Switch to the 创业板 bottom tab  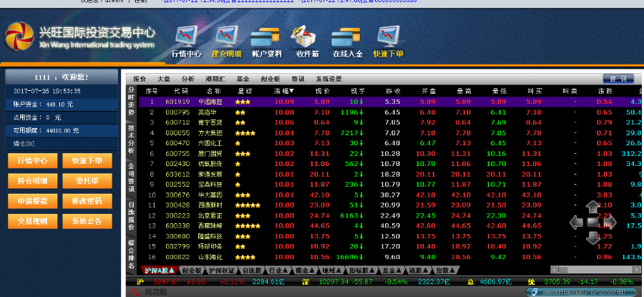(192, 270)
